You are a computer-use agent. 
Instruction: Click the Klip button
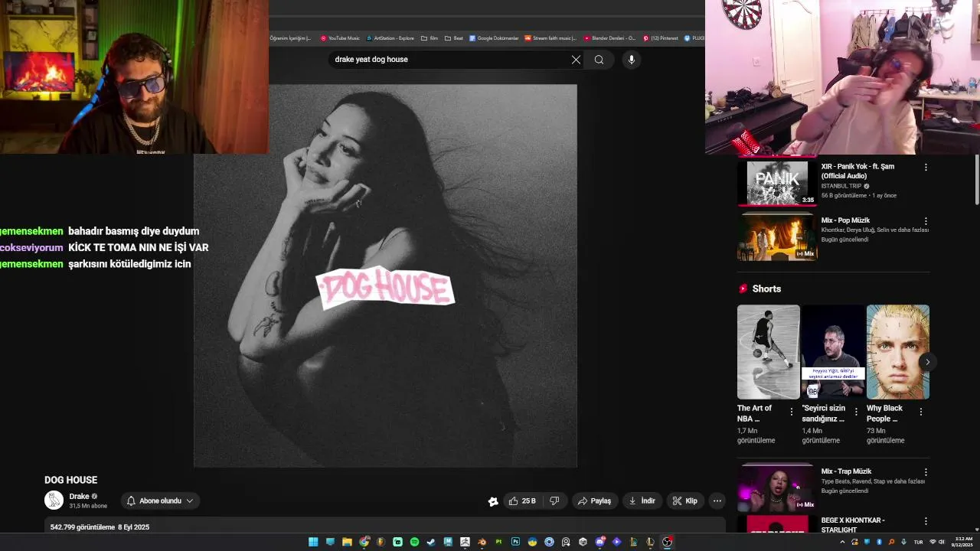click(685, 501)
